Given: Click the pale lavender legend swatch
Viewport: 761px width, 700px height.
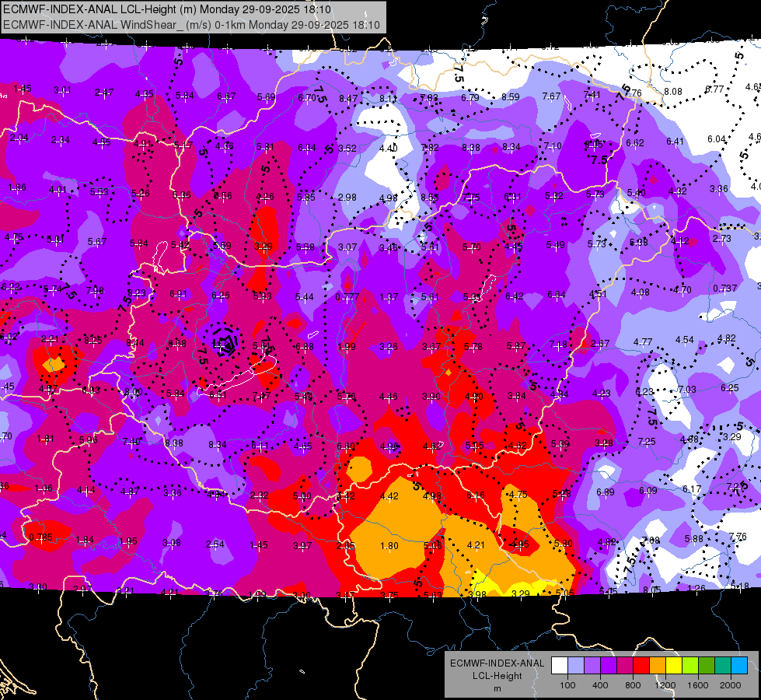Looking at the screenshot, I should tap(576, 666).
